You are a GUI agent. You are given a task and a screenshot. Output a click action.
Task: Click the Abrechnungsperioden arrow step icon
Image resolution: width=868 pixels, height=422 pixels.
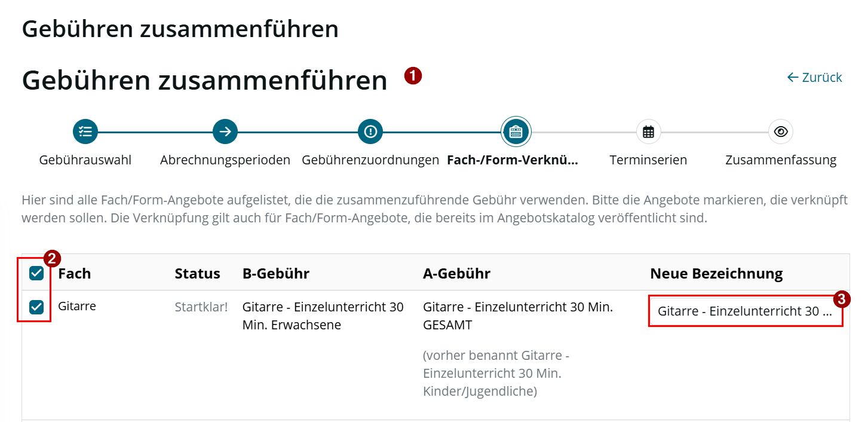pyautogui.click(x=225, y=132)
